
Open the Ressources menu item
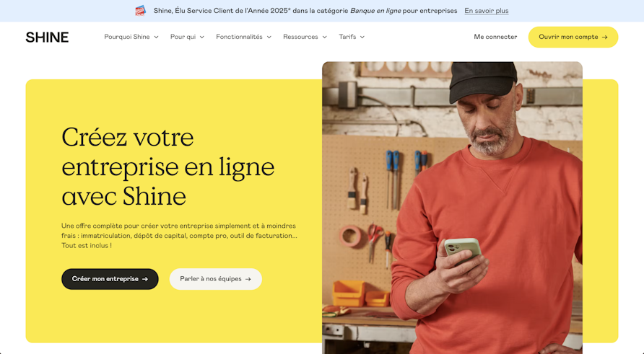click(305, 37)
